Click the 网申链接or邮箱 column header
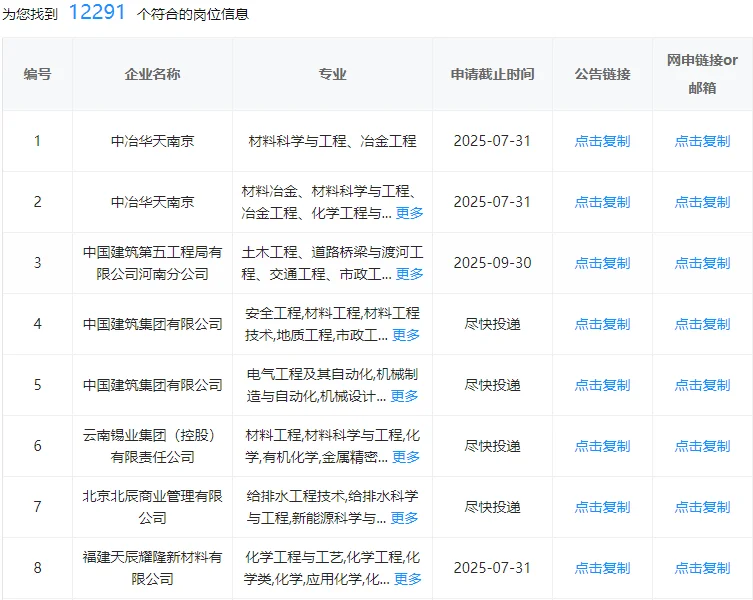Image resolution: width=753 pixels, height=600 pixels. pos(702,74)
